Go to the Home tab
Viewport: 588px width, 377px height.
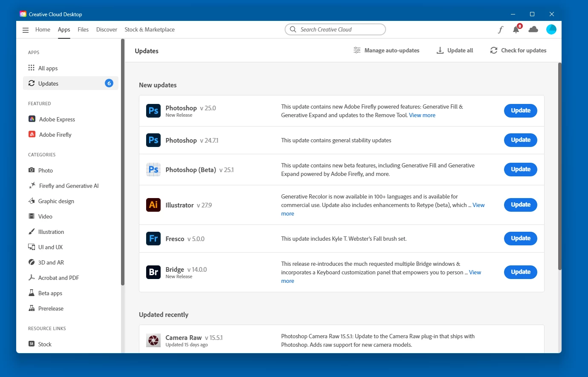pyautogui.click(x=43, y=29)
